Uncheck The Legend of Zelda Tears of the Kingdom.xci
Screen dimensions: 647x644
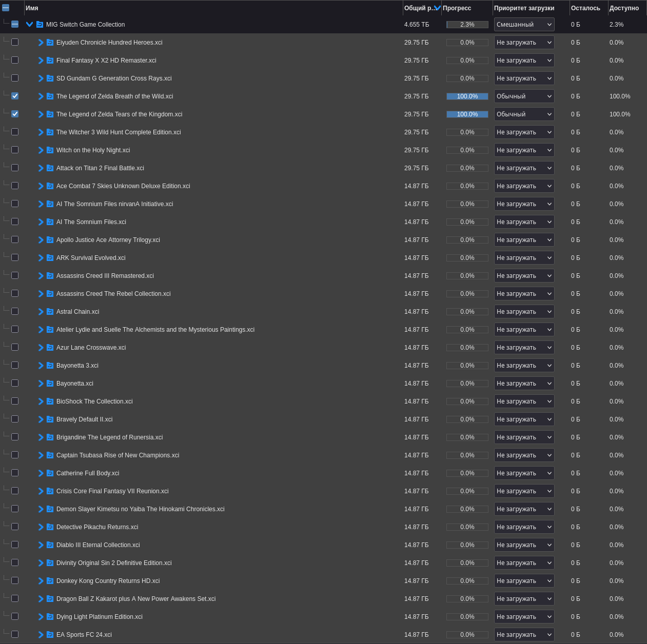click(x=15, y=114)
